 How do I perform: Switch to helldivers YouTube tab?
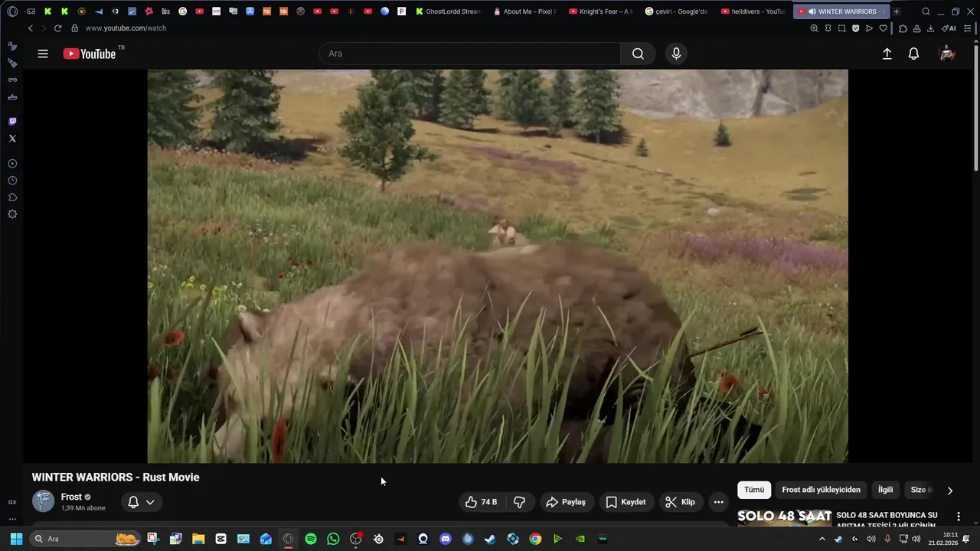(753, 11)
